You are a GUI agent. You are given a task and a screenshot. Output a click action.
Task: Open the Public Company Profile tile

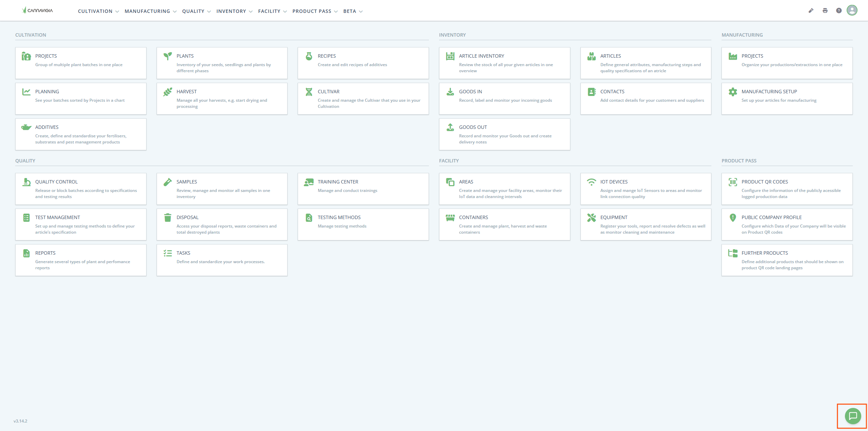(x=787, y=224)
